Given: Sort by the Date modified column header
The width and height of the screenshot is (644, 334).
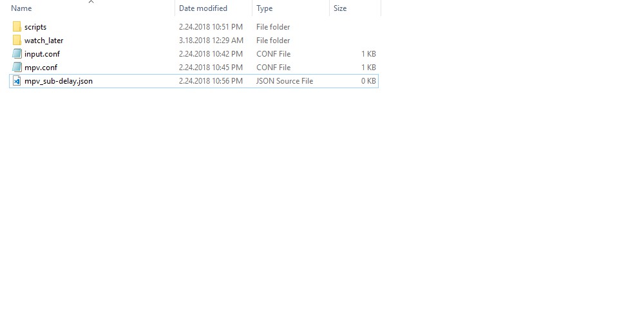Looking at the screenshot, I should tap(203, 8).
